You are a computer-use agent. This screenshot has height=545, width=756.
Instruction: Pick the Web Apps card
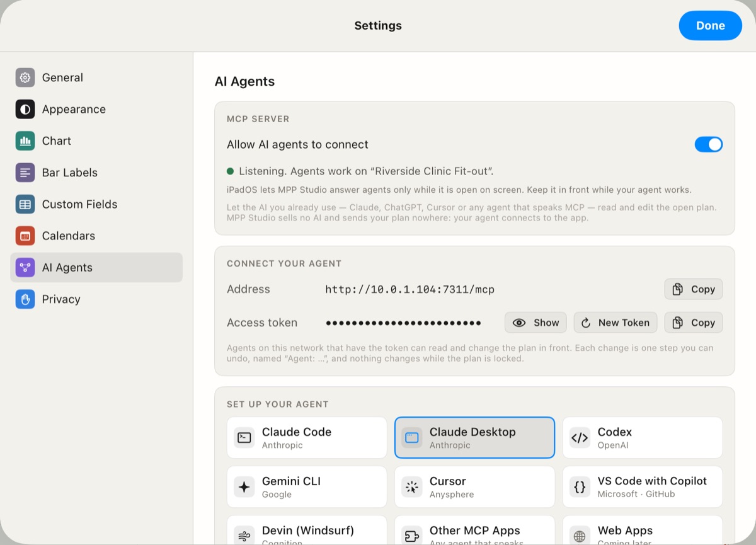point(643,530)
